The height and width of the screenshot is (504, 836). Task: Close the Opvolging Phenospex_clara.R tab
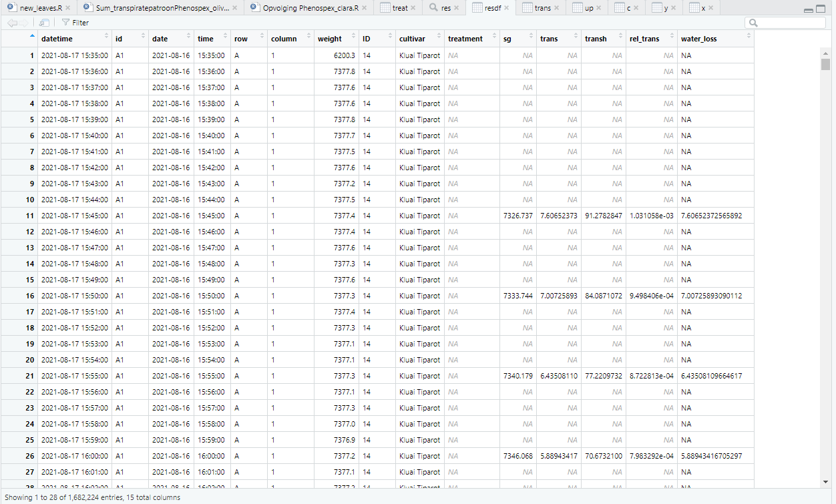point(365,8)
